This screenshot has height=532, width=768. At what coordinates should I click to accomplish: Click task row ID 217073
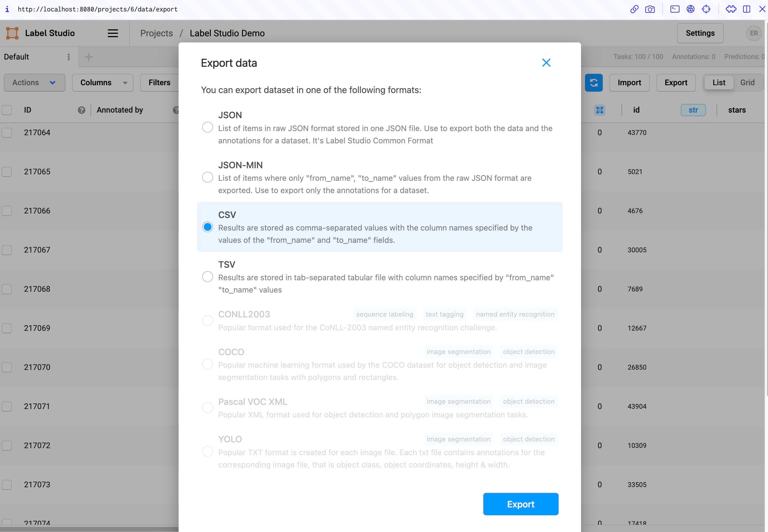pos(37,485)
